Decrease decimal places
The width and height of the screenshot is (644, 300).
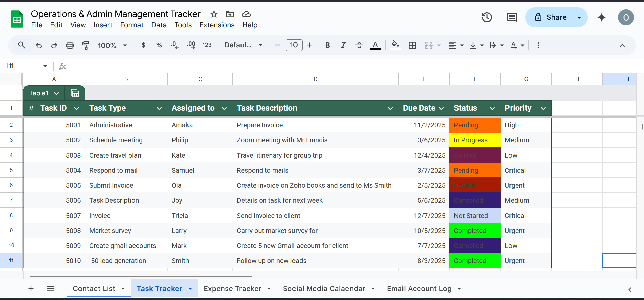(175, 45)
